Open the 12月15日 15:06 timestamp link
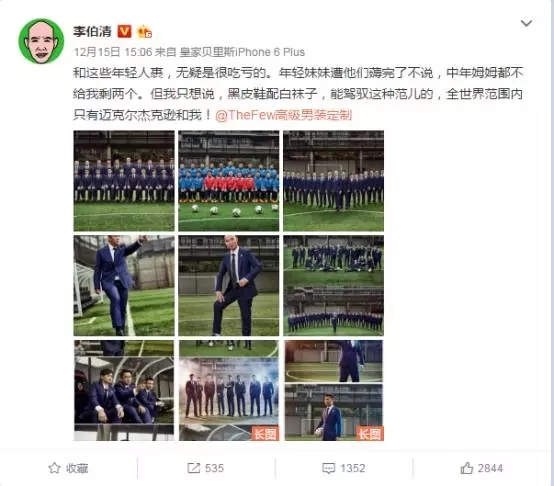The width and height of the screenshot is (554, 486). [x=113, y=52]
